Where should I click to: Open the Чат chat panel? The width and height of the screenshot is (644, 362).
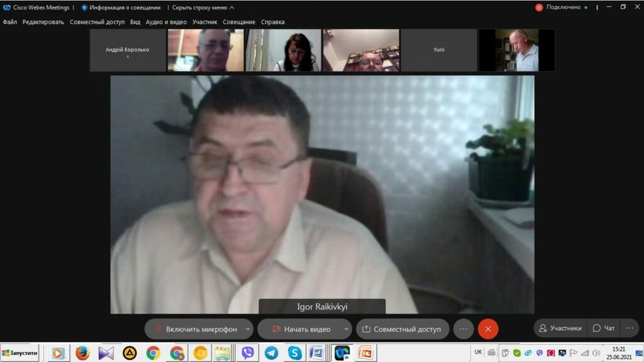pos(604,328)
